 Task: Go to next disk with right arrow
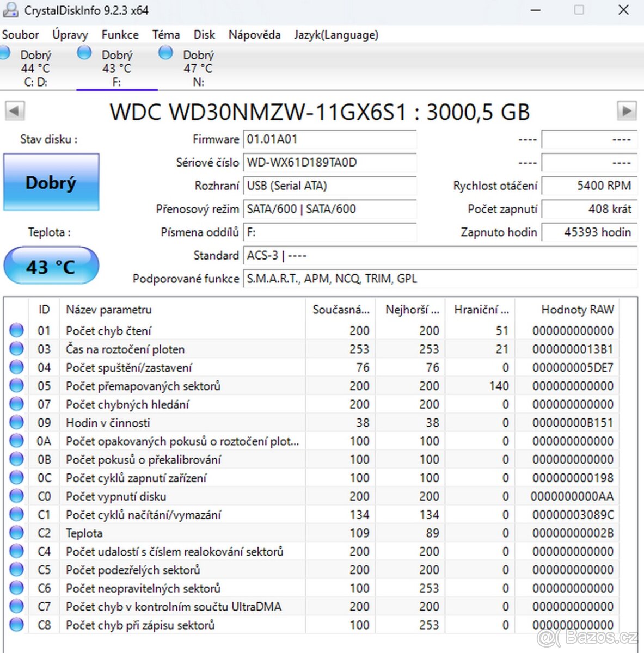pos(627,111)
